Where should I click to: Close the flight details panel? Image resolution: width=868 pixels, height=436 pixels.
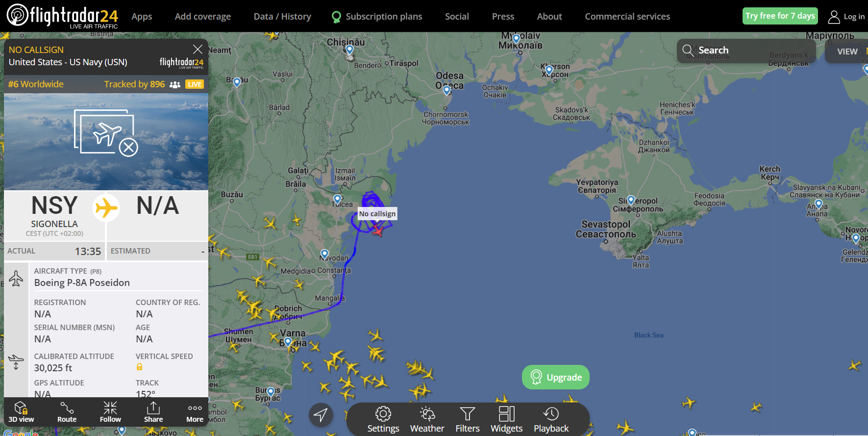(x=198, y=50)
